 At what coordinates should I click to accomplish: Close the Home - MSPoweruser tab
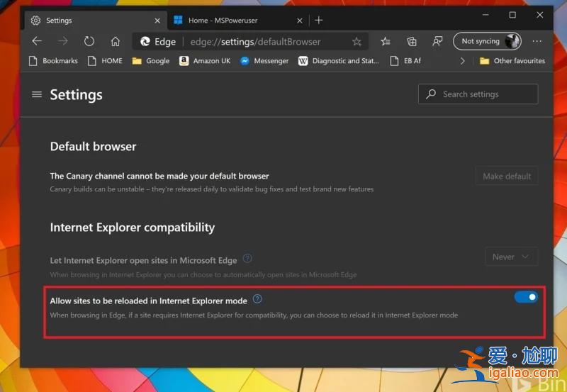(299, 21)
